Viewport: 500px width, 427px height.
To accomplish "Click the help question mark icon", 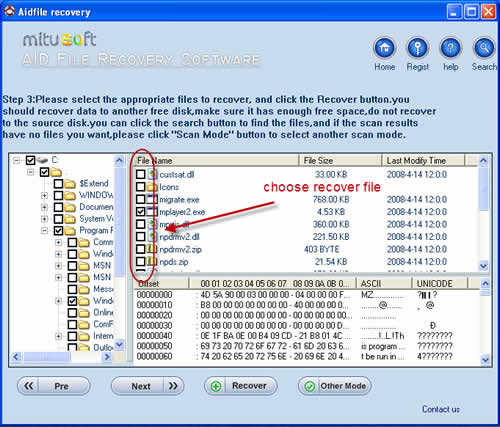I will [451, 48].
